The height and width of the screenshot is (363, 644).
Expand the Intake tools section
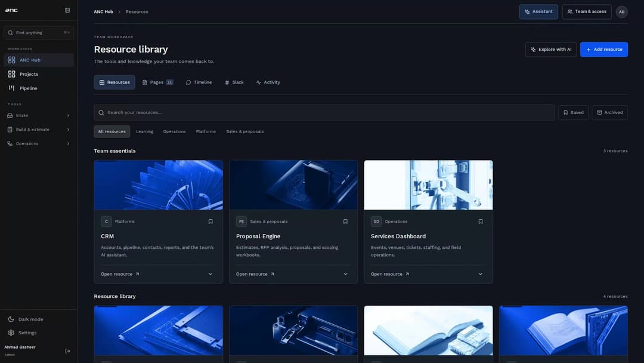click(x=39, y=115)
